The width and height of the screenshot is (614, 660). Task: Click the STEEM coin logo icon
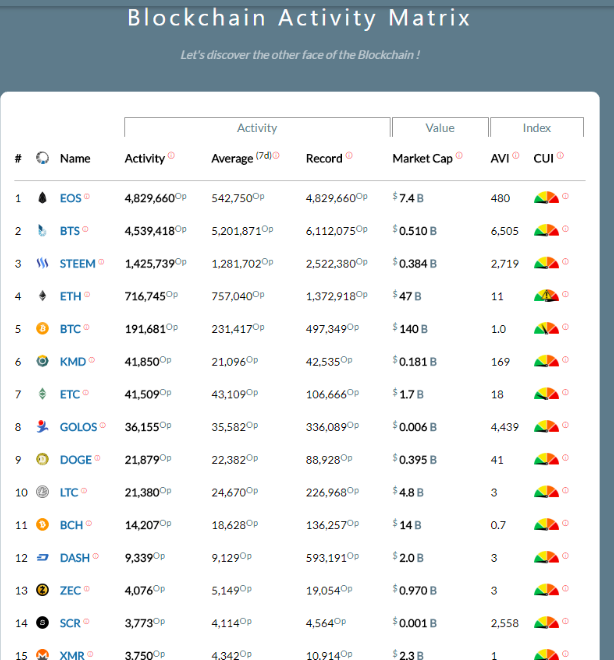point(42,263)
